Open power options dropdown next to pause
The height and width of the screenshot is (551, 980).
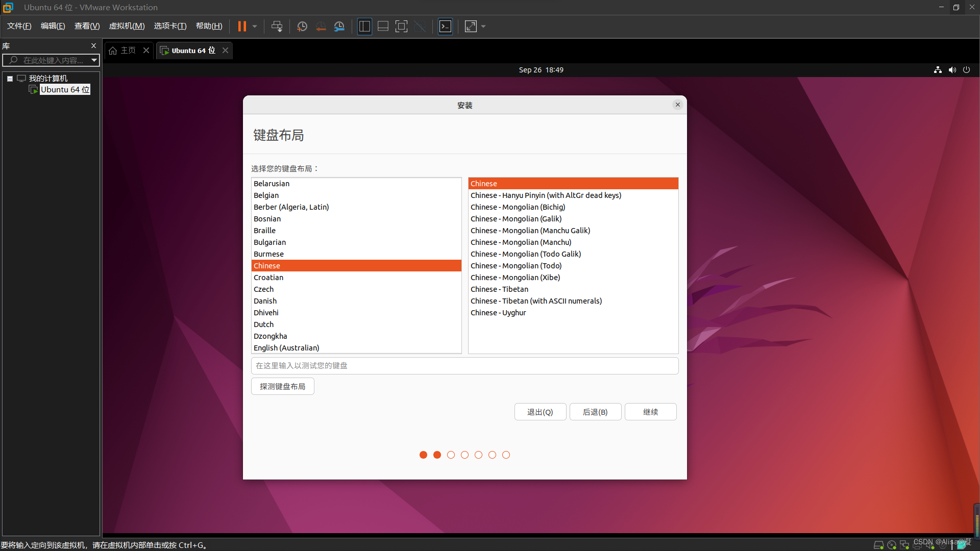point(255,27)
